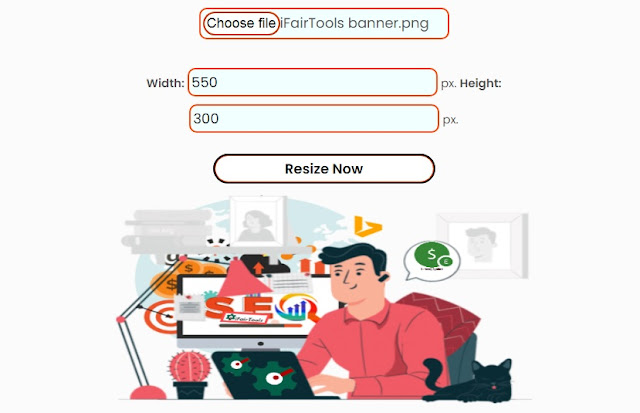This screenshot has width=640, height=413.
Task: Click the Width label text
Action: [165, 83]
